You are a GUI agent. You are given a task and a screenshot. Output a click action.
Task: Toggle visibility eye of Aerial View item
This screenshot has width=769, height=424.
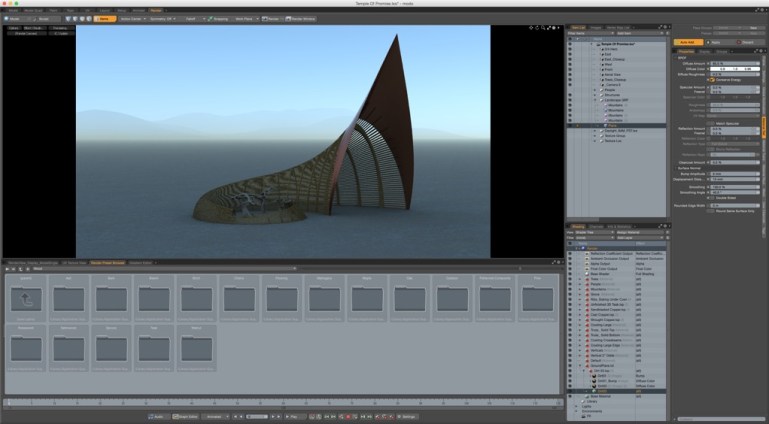570,75
